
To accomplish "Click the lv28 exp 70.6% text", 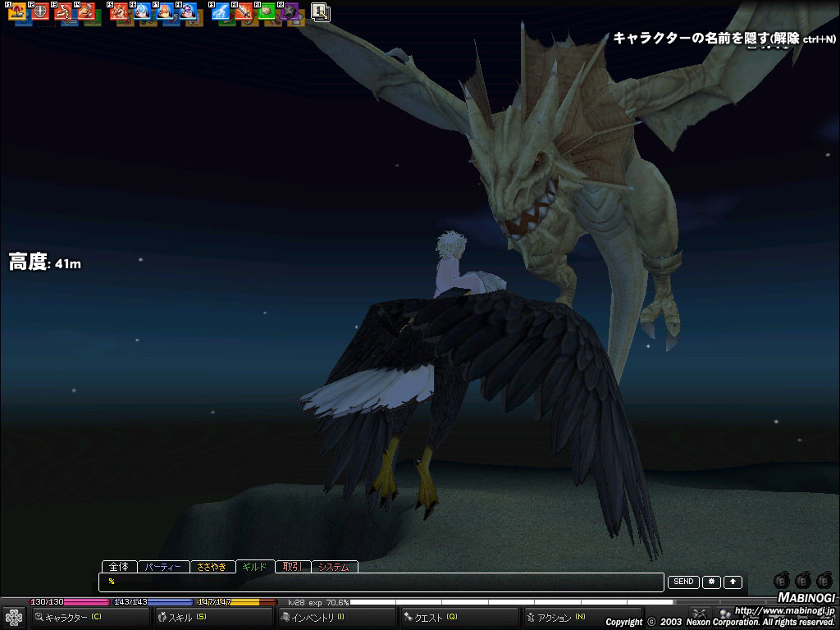I will coord(318,603).
